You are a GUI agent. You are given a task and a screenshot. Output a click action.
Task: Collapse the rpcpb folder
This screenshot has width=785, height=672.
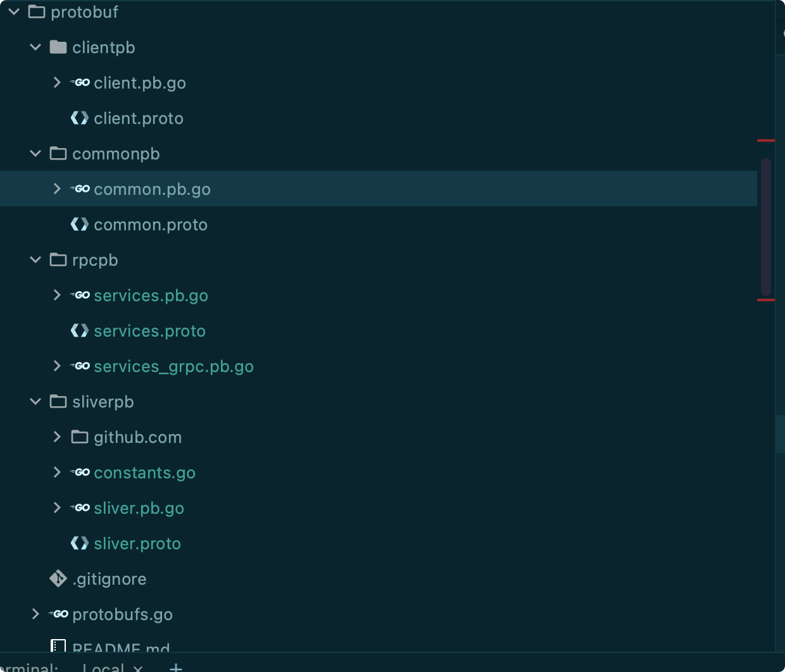coord(35,259)
